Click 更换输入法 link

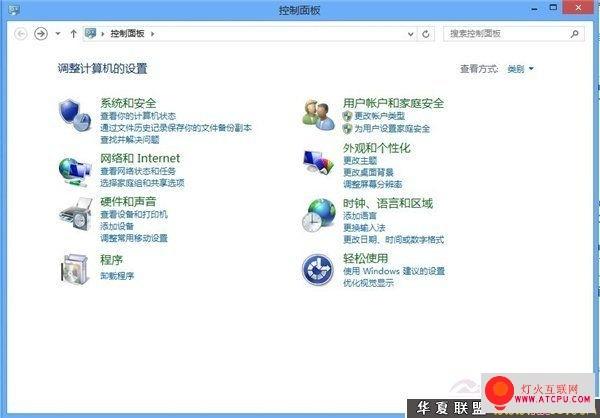(364, 228)
